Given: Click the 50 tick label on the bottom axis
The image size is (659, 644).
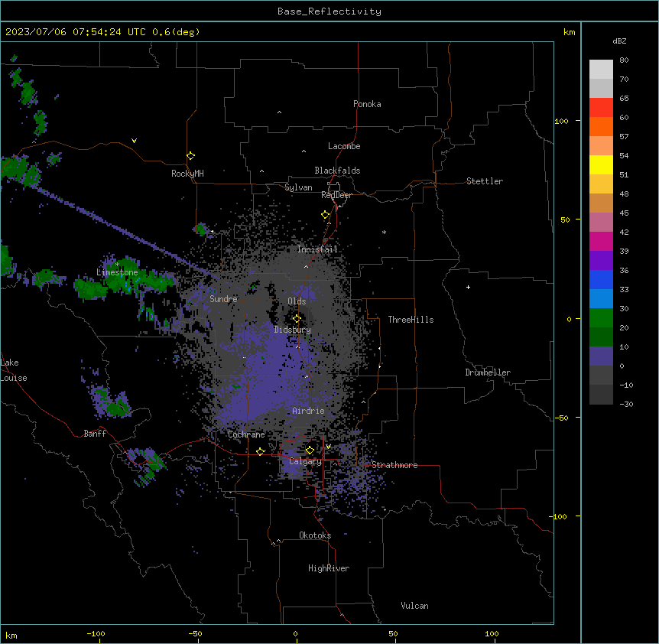Looking at the screenshot, I should tap(393, 633).
